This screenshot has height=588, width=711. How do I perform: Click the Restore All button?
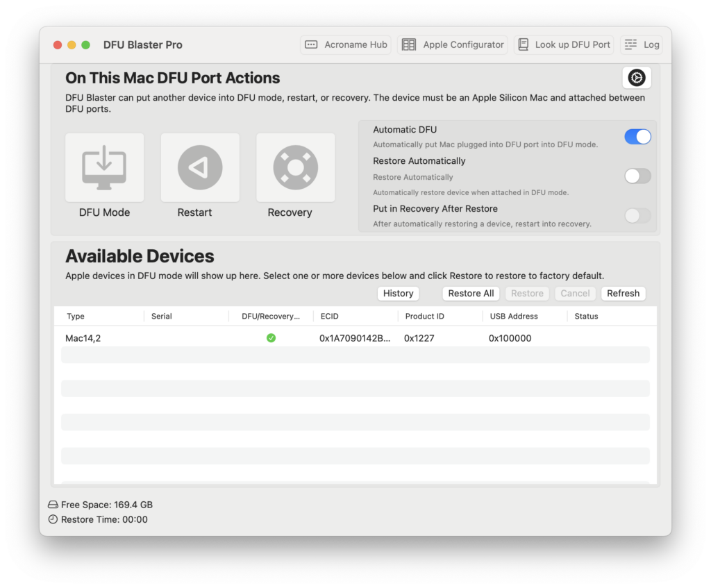click(x=471, y=294)
